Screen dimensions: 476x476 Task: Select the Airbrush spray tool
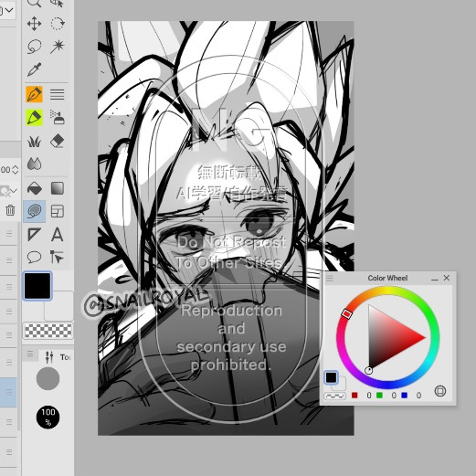click(x=57, y=118)
